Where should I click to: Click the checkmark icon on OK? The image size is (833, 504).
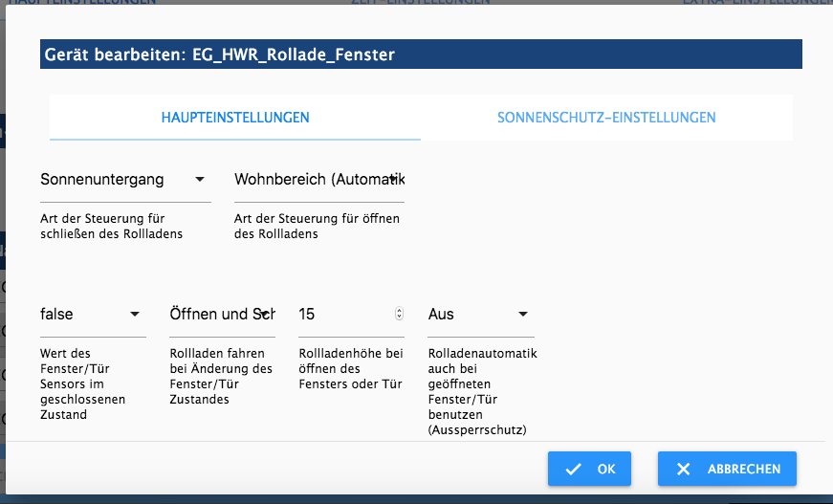pos(573,470)
